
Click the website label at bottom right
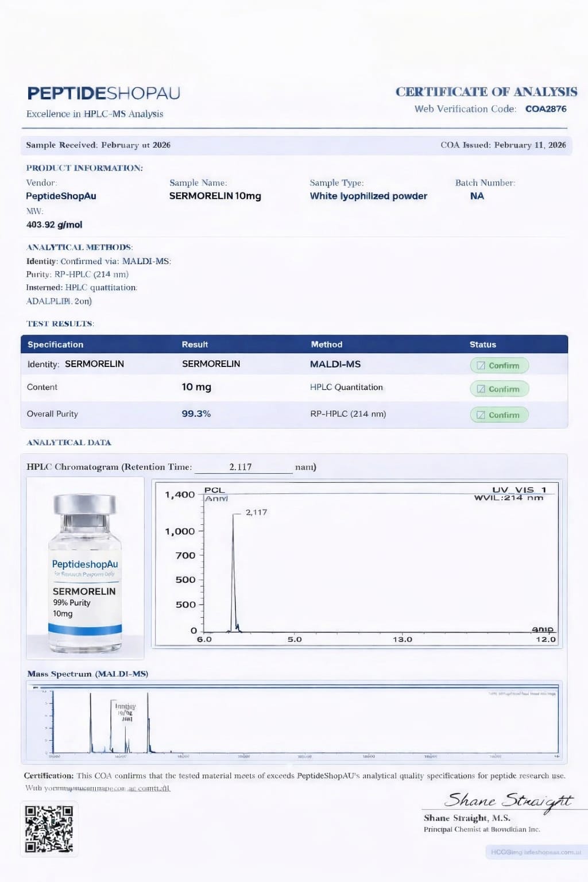[536, 852]
